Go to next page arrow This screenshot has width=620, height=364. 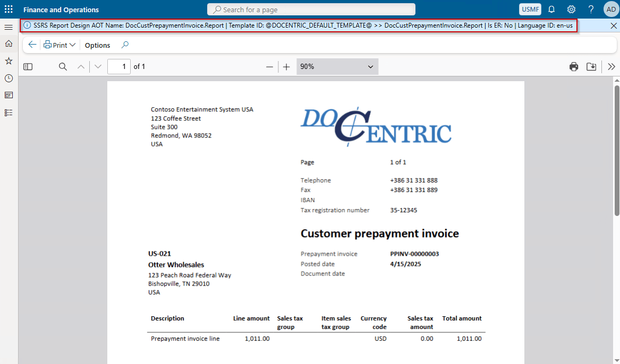pos(98,67)
